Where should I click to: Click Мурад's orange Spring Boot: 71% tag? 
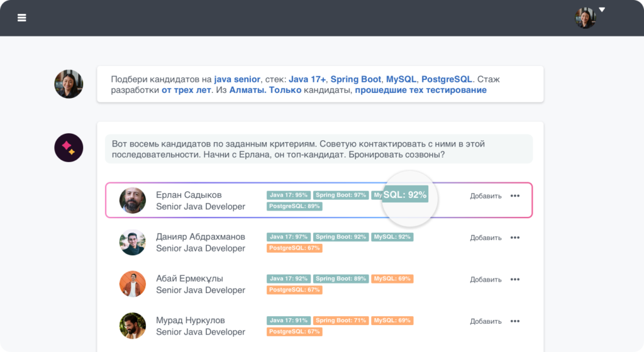(x=341, y=321)
